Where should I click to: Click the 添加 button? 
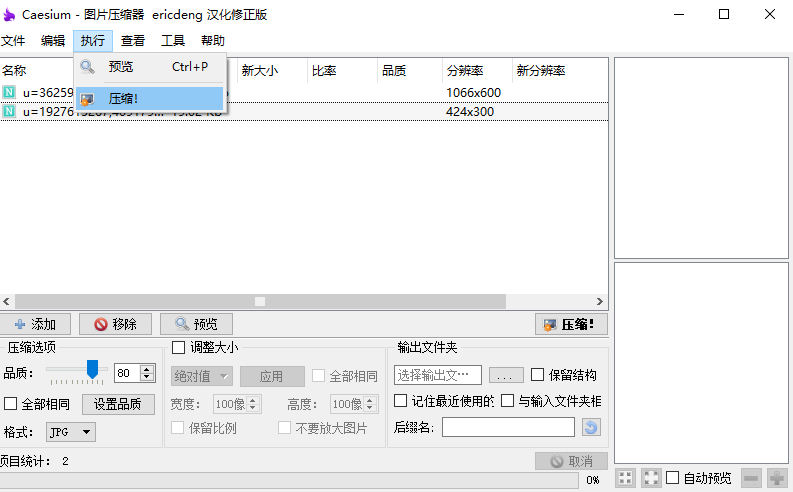[x=35, y=324]
